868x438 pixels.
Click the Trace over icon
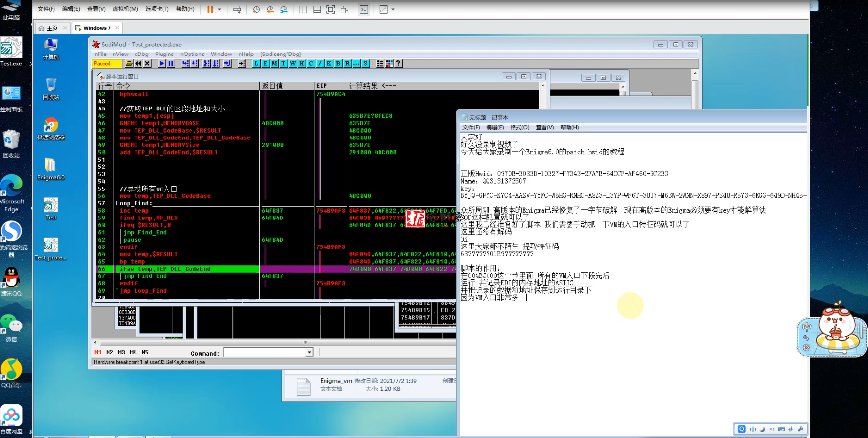(x=216, y=63)
